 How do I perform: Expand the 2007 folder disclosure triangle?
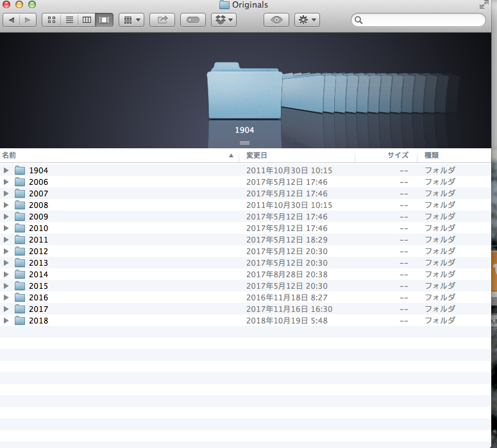[x=6, y=194]
